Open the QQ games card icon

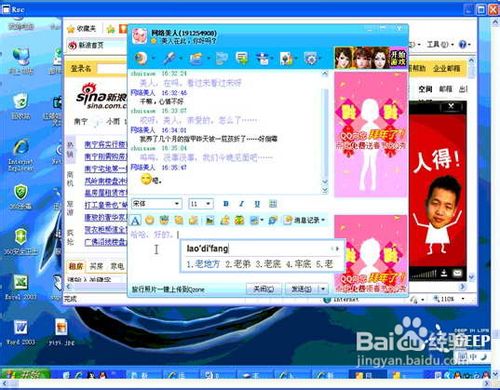coord(286,58)
